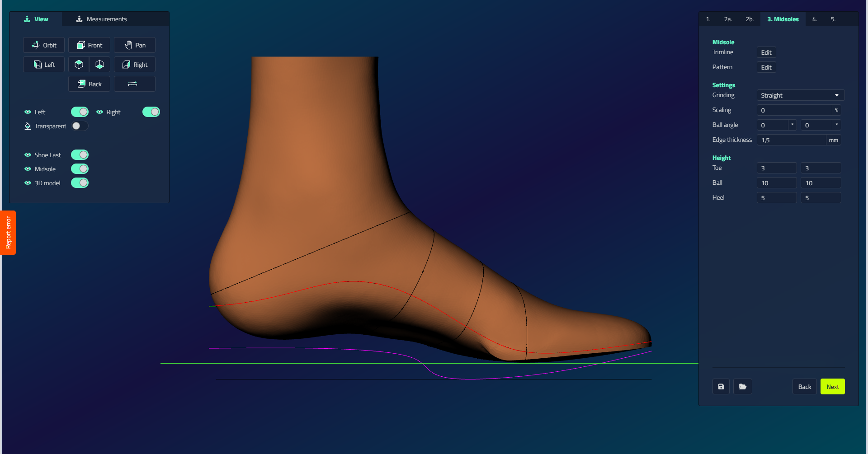The width and height of the screenshot is (868, 454).
Task: Switch to Right side view
Action: (x=135, y=65)
